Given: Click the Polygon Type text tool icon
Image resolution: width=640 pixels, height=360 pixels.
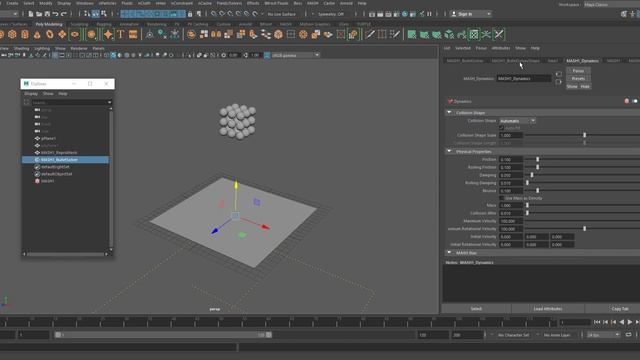Looking at the screenshot, I should pos(120,34).
